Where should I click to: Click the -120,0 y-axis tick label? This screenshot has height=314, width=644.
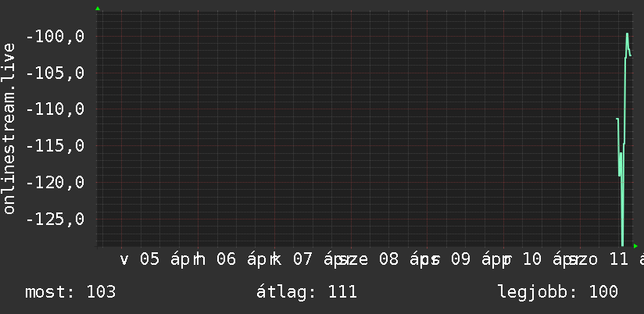55,182
